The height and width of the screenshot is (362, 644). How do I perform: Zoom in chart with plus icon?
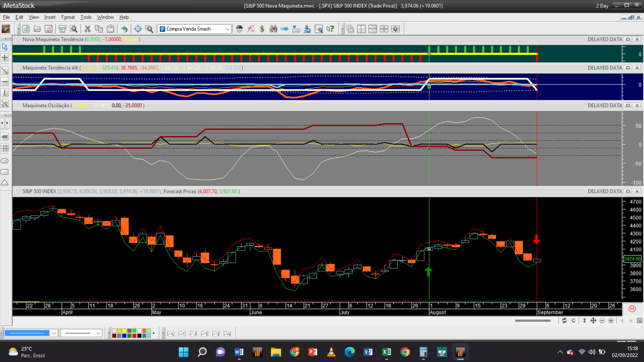(611, 321)
